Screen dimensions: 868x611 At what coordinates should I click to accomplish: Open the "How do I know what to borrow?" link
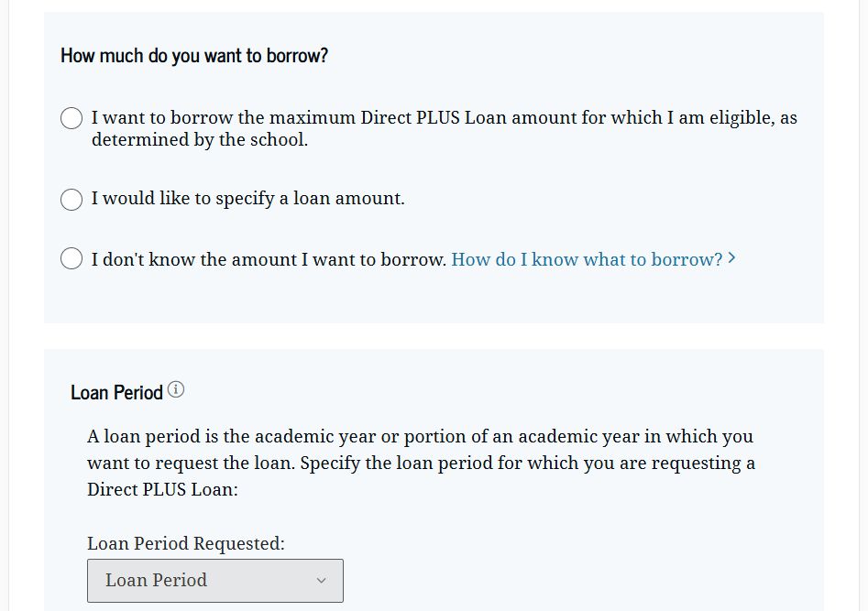pyautogui.click(x=587, y=259)
